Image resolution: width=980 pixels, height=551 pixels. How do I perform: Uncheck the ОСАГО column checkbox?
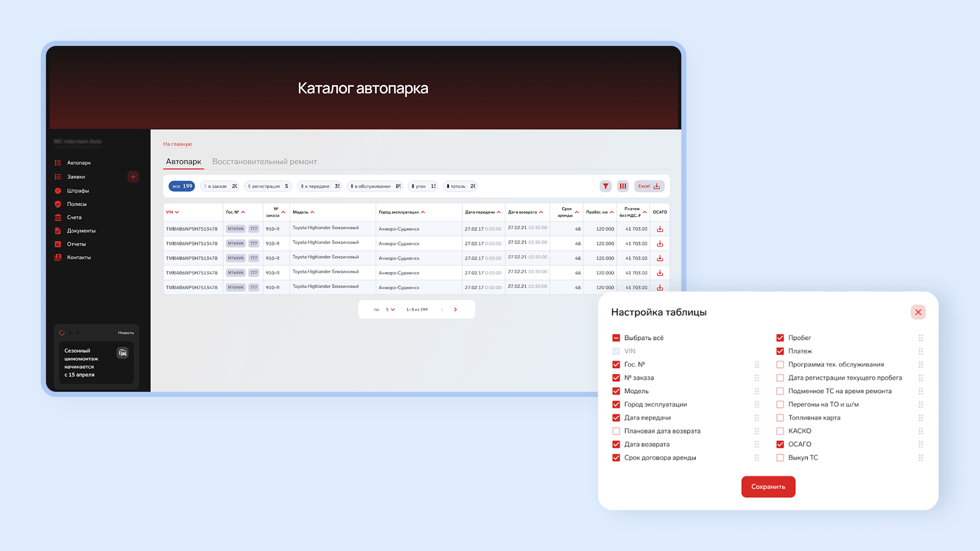click(x=780, y=444)
